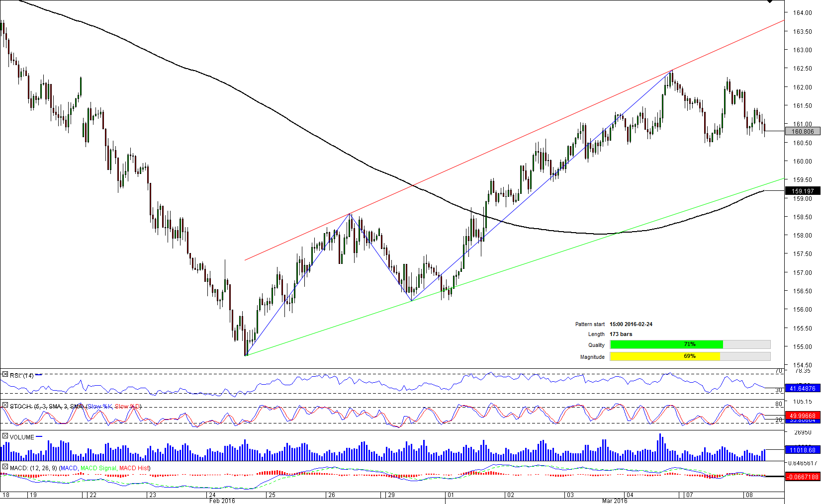
Task: Select the RSI (14) indicator label
Action: (x=22, y=376)
